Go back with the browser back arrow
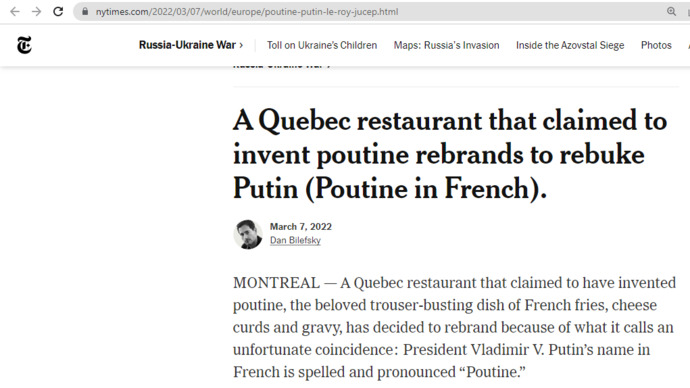The height and width of the screenshot is (388, 690). pos(15,12)
